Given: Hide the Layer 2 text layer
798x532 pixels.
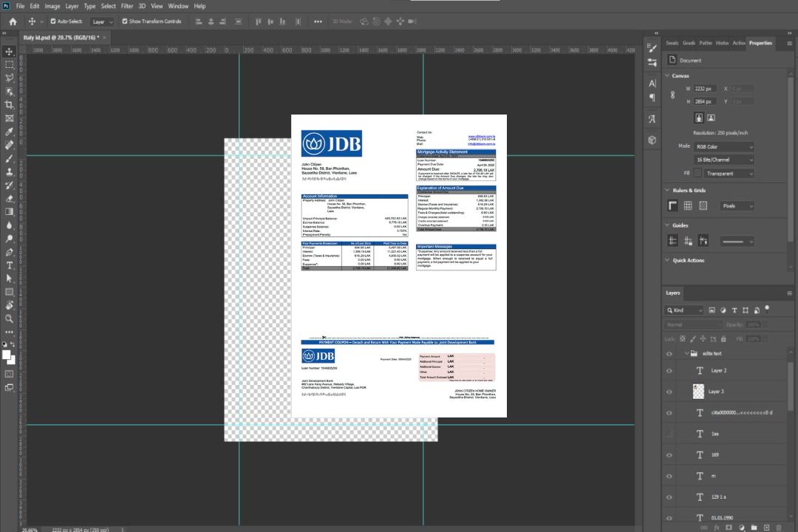Looking at the screenshot, I should 669,371.
